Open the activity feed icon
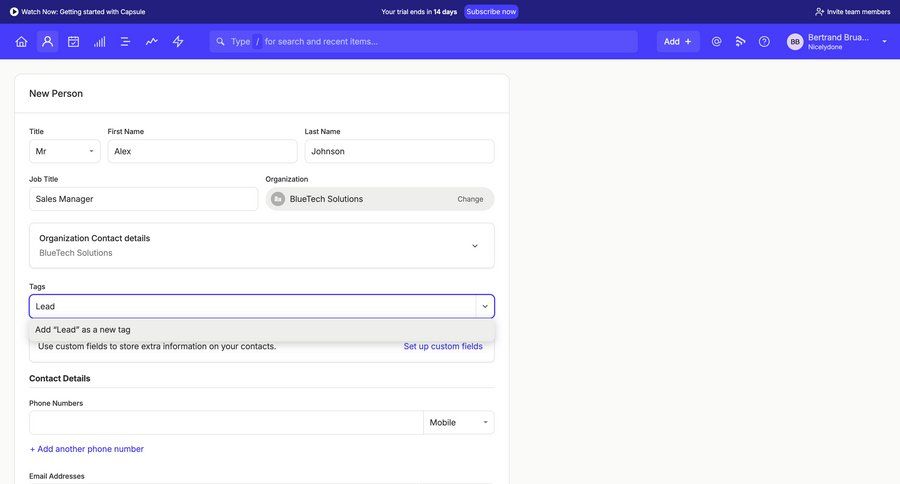 click(740, 41)
